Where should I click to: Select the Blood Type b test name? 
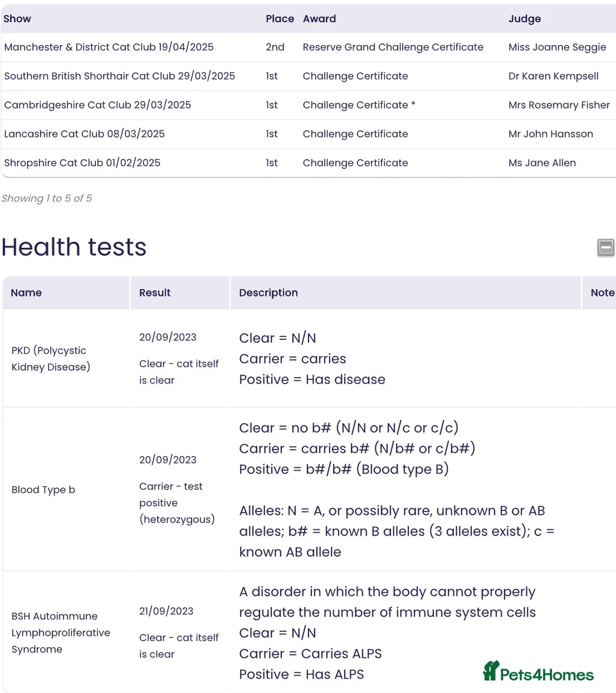click(43, 490)
